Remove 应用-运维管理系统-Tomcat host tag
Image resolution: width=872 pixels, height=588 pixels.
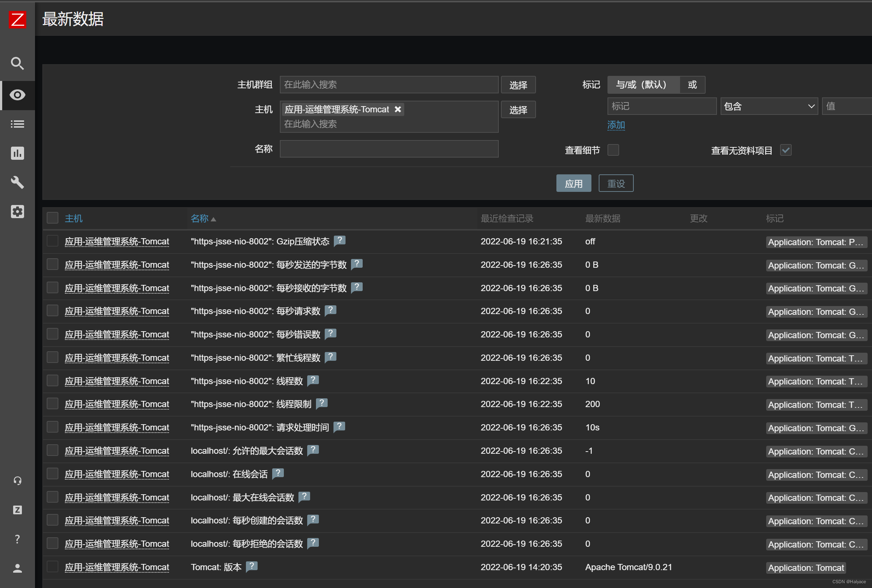coord(398,109)
